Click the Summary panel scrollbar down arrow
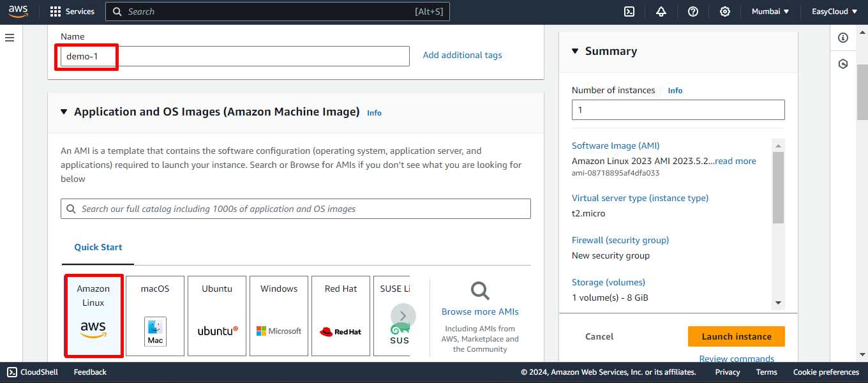 coord(778,303)
